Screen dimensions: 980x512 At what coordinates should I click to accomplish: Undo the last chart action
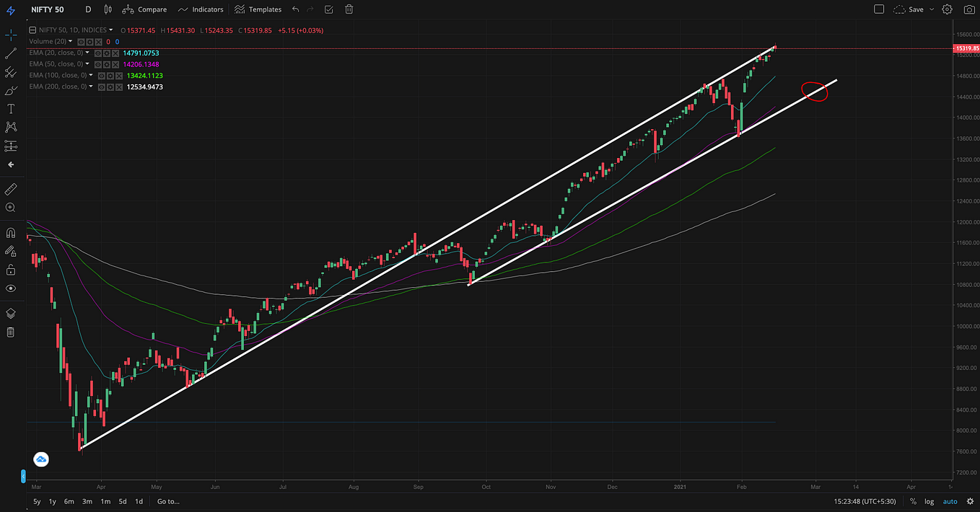(296, 9)
